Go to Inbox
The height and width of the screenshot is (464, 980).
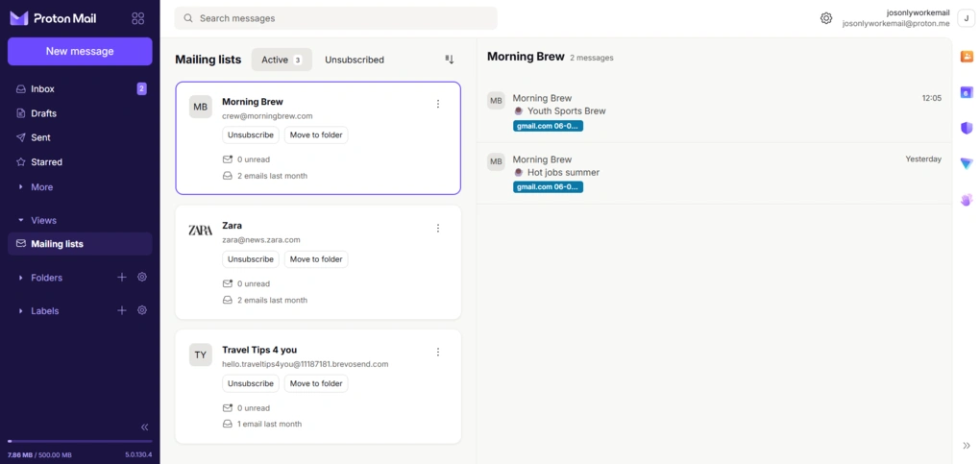coord(80,89)
